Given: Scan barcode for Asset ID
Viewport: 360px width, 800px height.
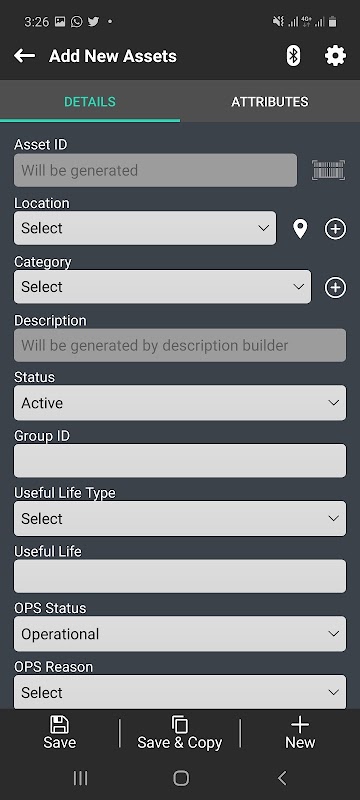Looking at the screenshot, I should pyautogui.click(x=328, y=170).
